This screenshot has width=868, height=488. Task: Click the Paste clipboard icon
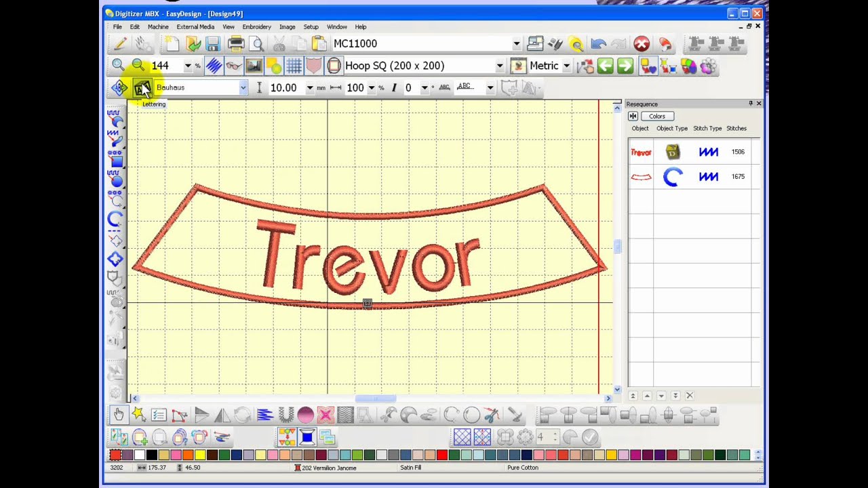(319, 44)
